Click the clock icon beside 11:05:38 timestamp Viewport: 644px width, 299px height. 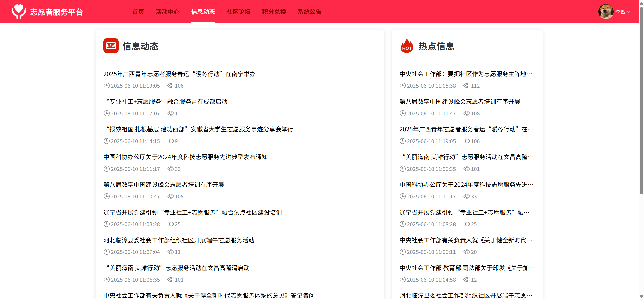pyautogui.click(x=403, y=86)
